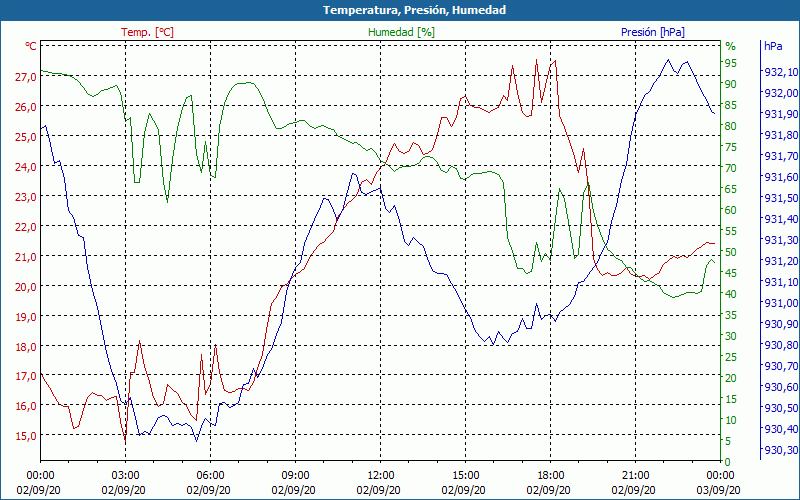This screenshot has height=500, width=800.
Task: Click temperature axis value 19,0
Action: [x=26, y=316]
